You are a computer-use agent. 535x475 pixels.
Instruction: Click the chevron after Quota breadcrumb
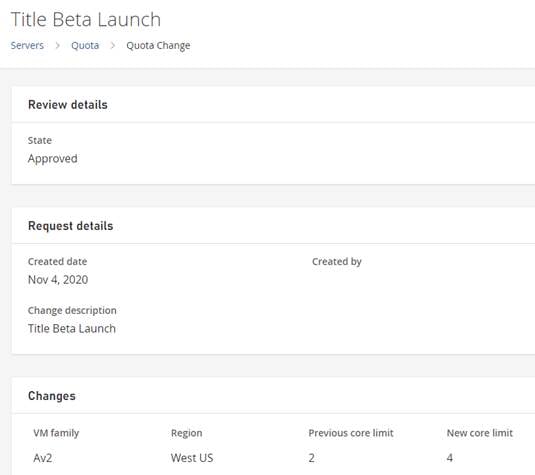click(x=113, y=45)
